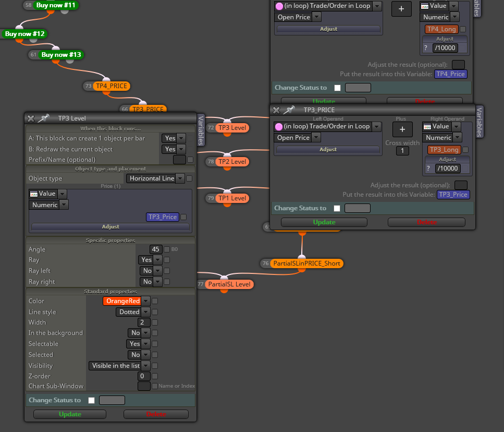Open Variables tab beside TP3 Level panel
Viewport: 504px width, 432px height.
(201, 130)
